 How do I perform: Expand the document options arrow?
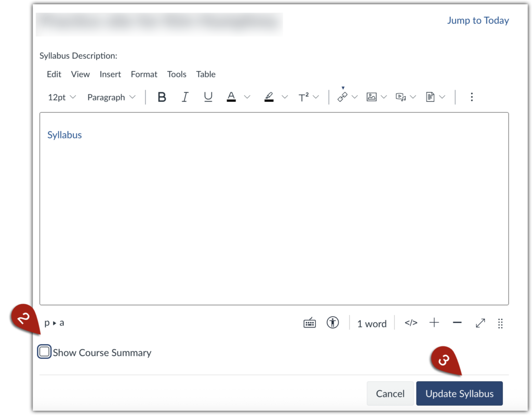click(443, 97)
